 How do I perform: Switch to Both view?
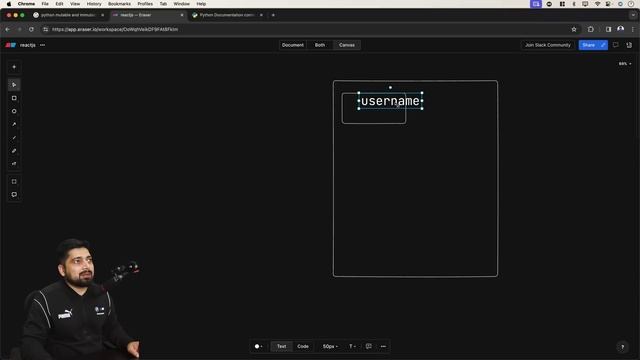coord(320,45)
